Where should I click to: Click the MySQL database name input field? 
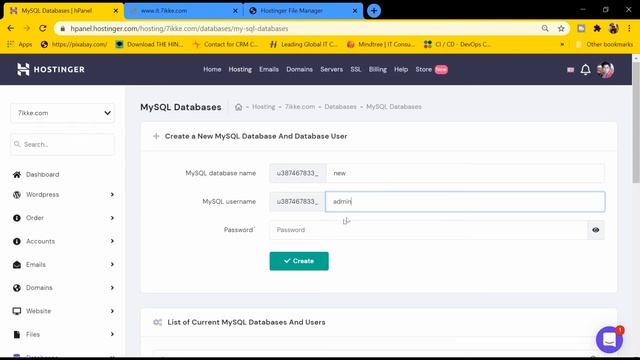(465, 173)
